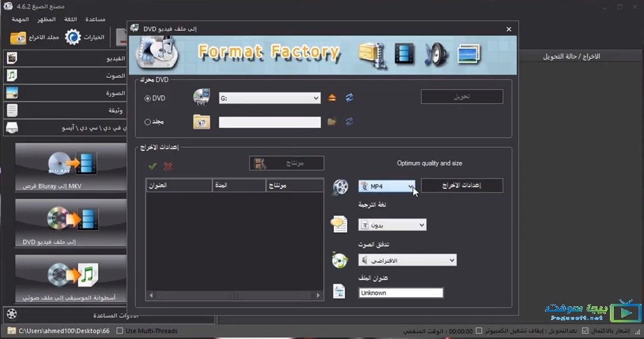Open الخيارات options gear toolbar button
This screenshot has width=644, height=339.
[85, 38]
